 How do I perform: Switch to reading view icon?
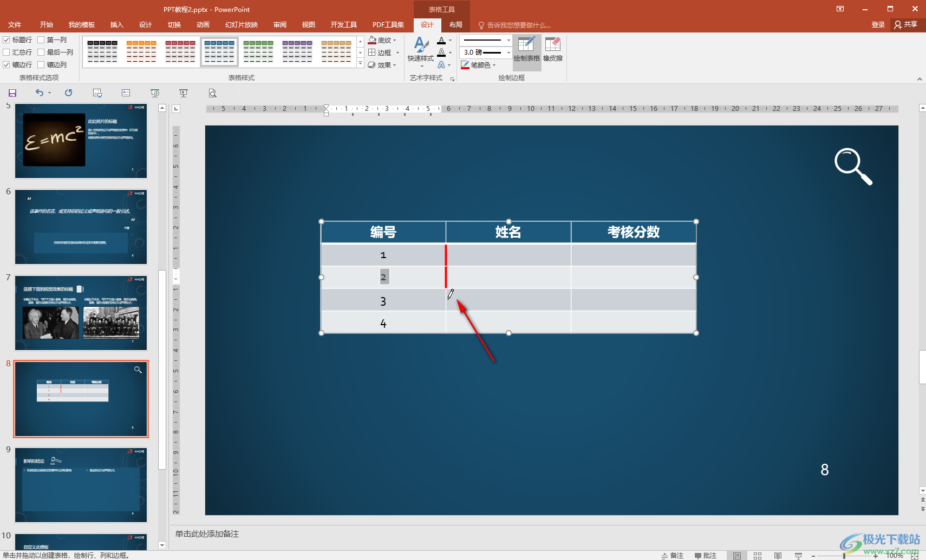point(778,556)
